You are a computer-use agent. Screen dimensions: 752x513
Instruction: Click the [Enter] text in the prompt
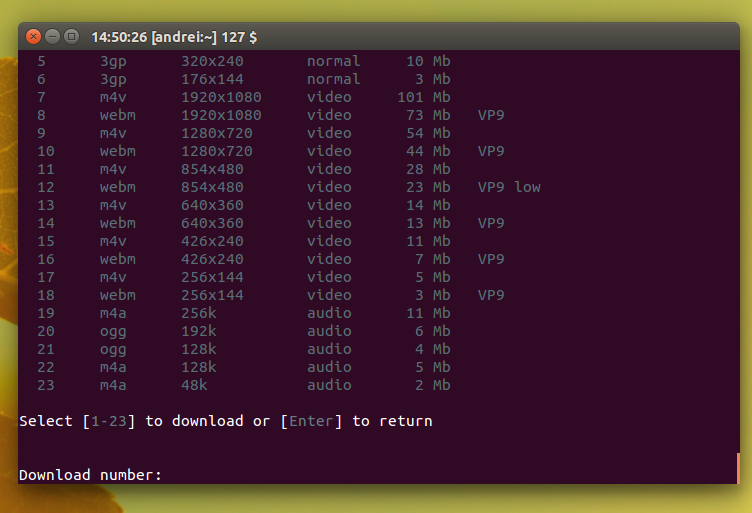(x=310, y=421)
